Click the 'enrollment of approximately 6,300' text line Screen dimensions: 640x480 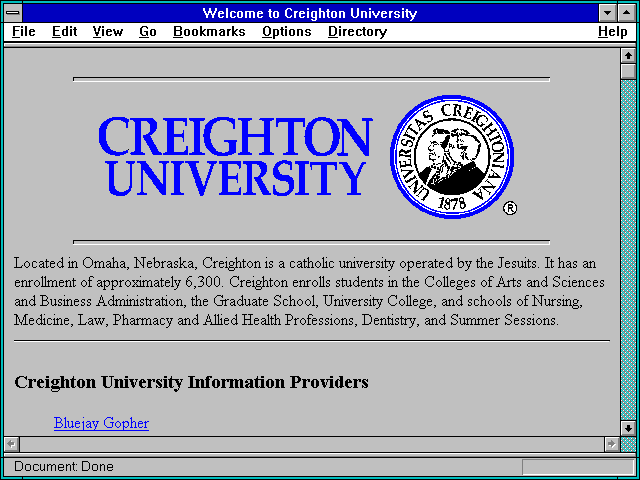309,282
